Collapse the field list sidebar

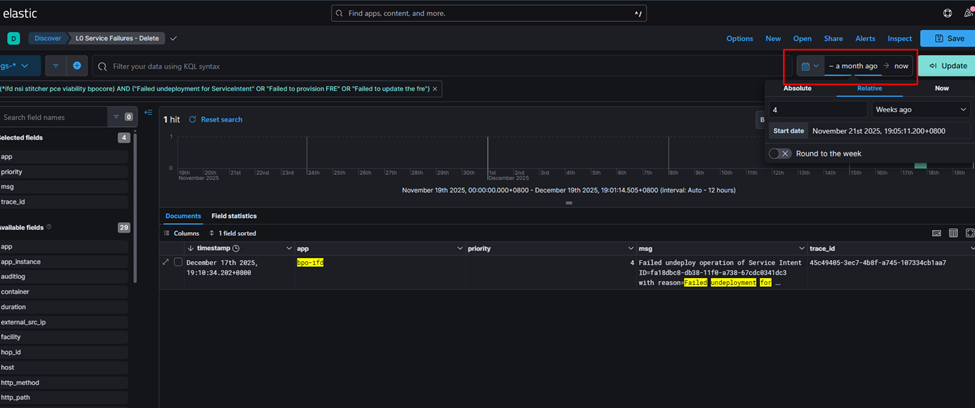tap(147, 113)
